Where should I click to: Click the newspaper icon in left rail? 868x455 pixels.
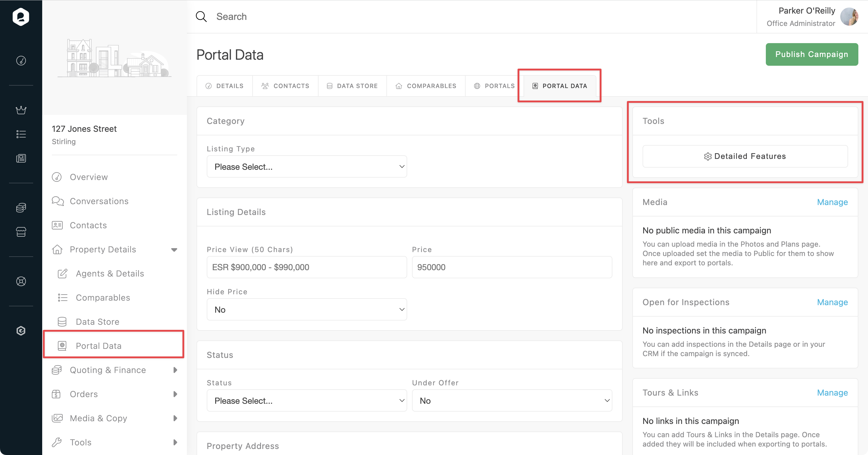tap(21, 158)
